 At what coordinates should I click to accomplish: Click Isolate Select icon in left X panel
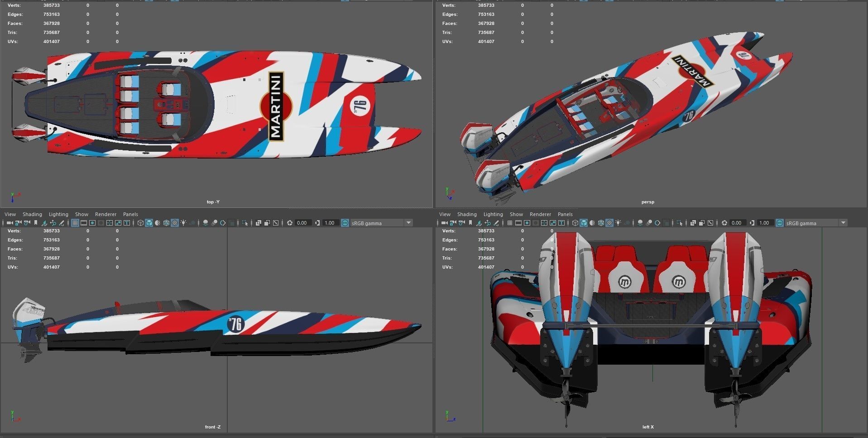click(679, 223)
